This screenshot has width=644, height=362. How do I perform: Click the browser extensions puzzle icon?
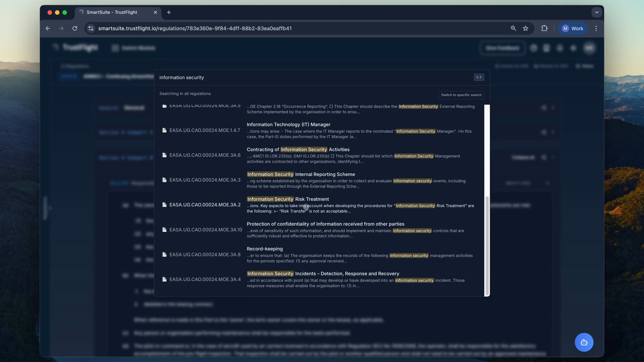point(544,28)
